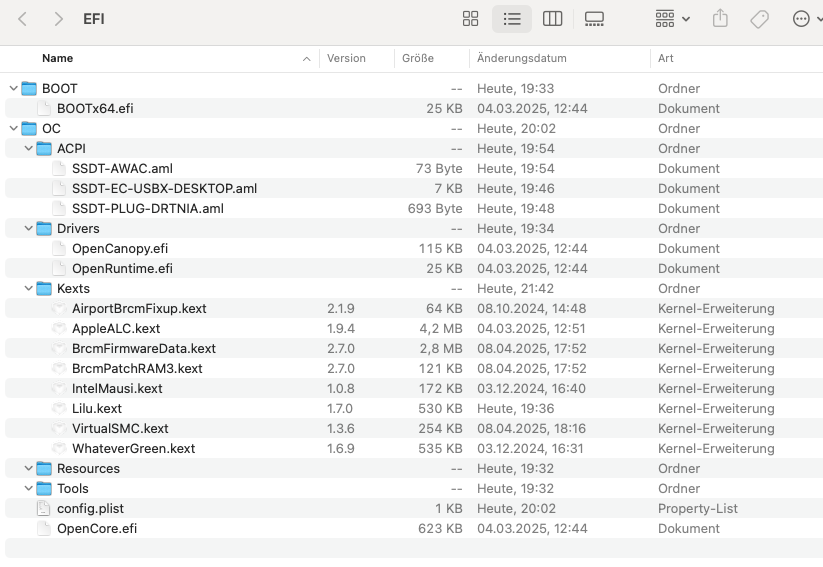Go back with the left arrow
The height and width of the screenshot is (567, 823).
23,19
